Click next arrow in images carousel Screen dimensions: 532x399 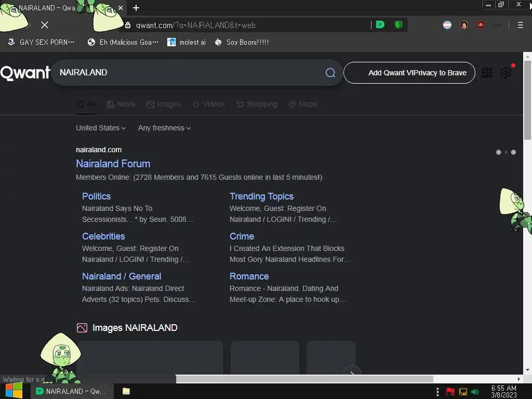352,372
